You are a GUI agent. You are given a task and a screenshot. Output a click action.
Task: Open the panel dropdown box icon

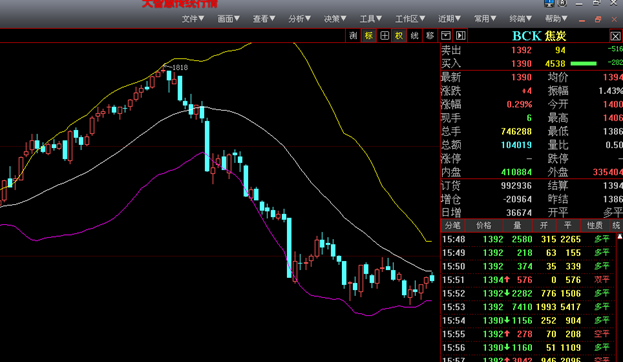coord(445,36)
